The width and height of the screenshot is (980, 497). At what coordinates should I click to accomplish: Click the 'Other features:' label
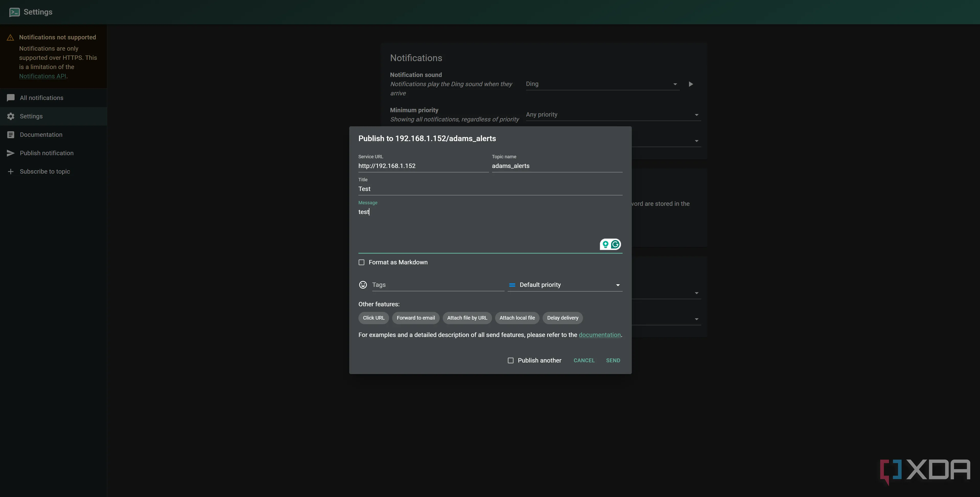379,304
